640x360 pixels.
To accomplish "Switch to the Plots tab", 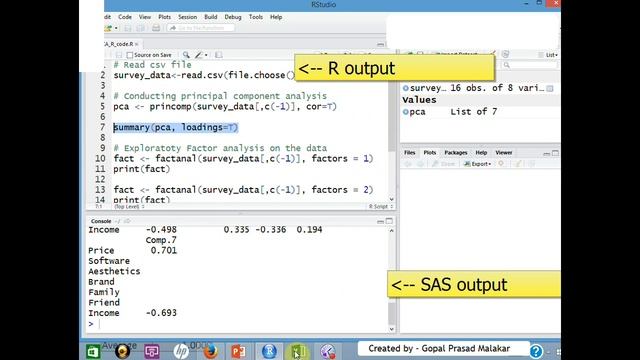I will (429, 153).
